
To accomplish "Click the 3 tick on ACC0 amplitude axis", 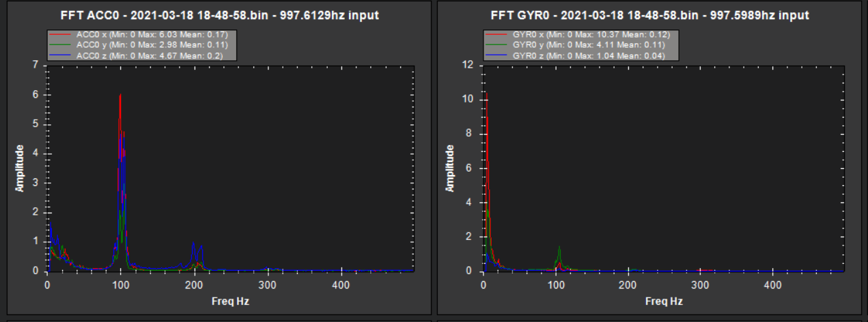I will (x=37, y=183).
